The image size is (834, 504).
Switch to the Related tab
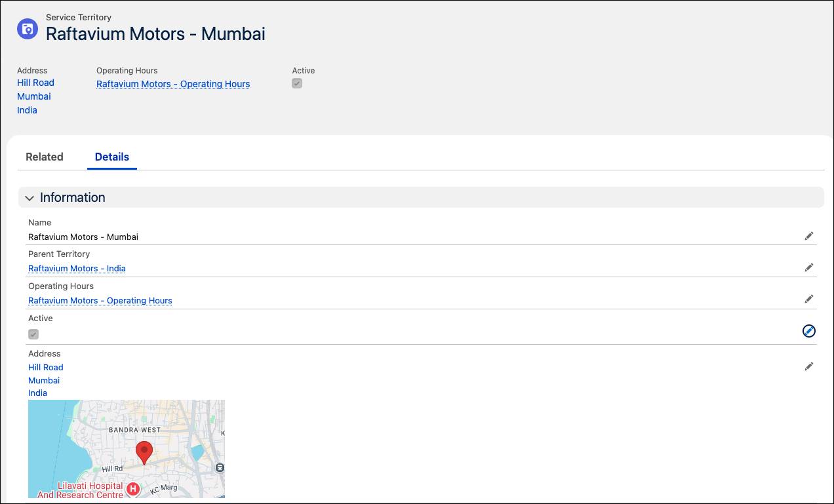44,157
